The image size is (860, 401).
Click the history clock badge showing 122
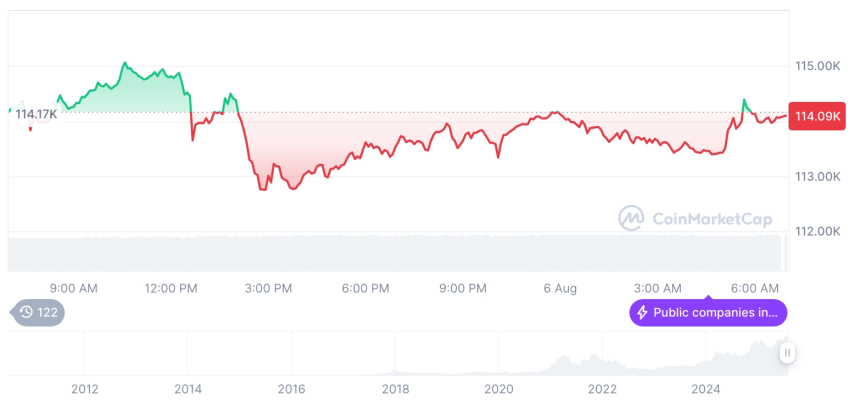[x=38, y=313]
